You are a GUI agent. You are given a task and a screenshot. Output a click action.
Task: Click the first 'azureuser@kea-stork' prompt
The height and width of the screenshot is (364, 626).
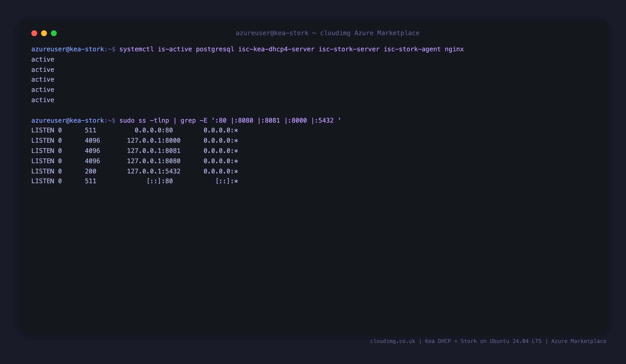pos(67,49)
